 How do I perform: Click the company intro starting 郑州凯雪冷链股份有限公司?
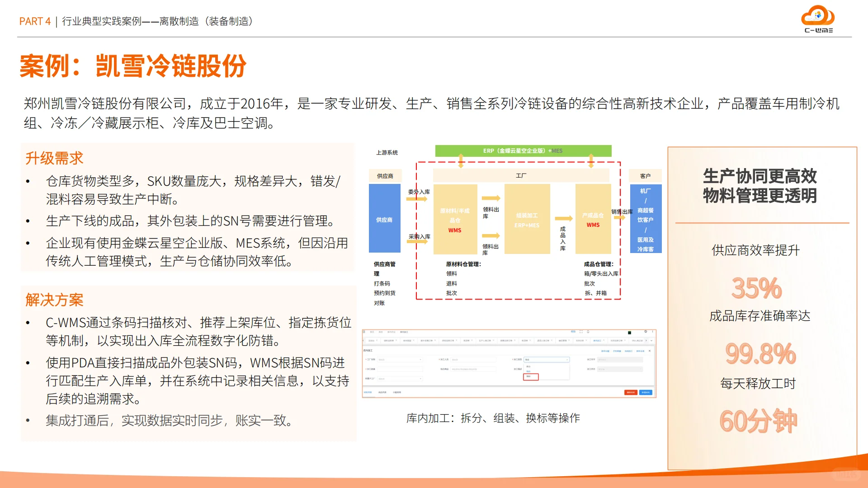pyautogui.click(x=432, y=113)
